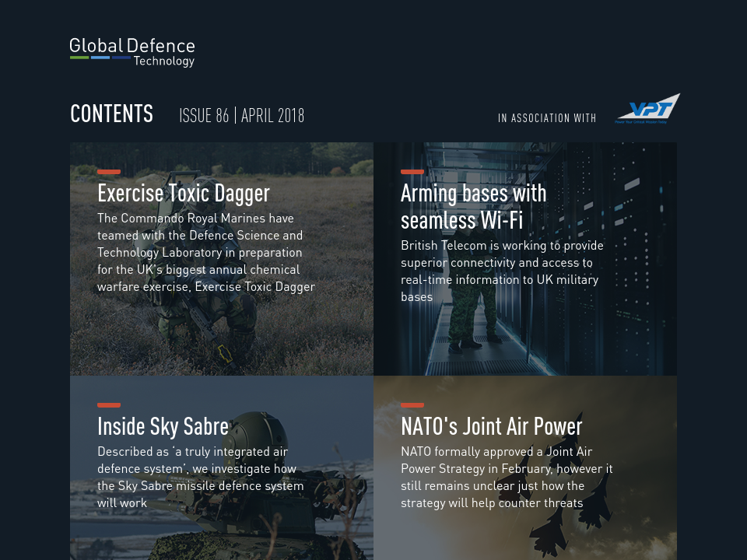Click the British Telecom description paragraph
Viewport: 747px width, 560px height.
(x=502, y=271)
